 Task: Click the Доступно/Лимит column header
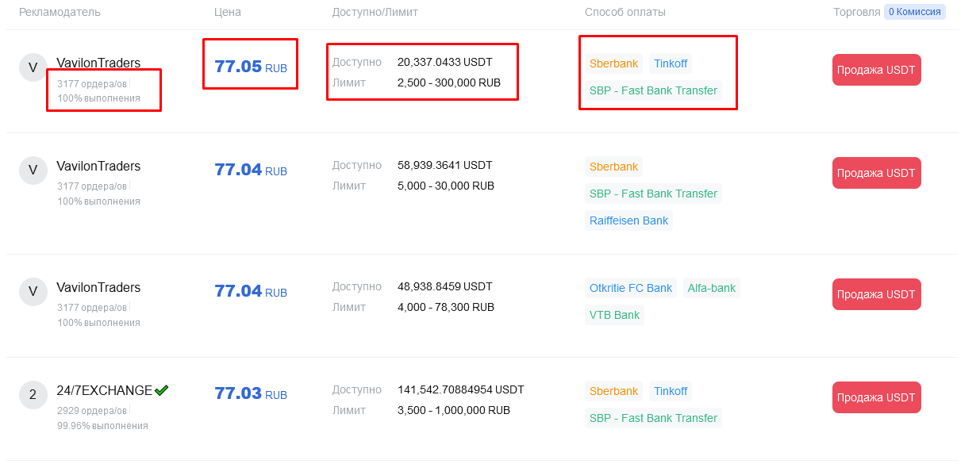[375, 12]
